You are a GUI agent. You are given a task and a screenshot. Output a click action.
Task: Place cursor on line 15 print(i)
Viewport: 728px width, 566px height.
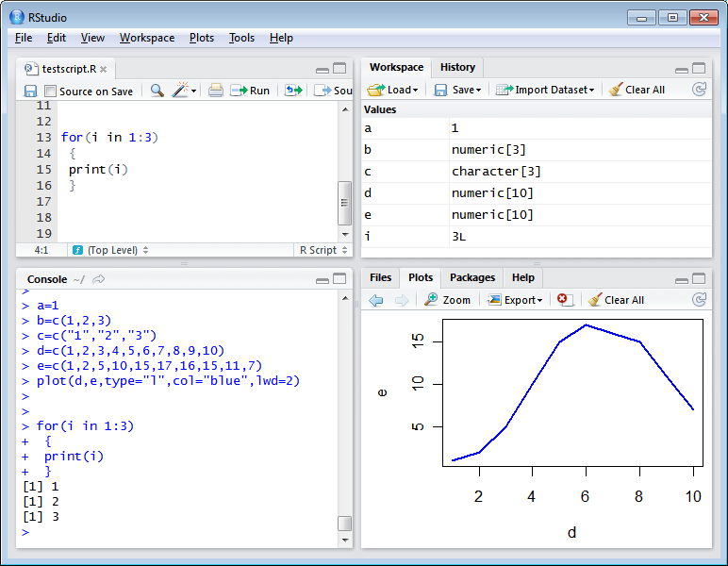[x=98, y=170]
